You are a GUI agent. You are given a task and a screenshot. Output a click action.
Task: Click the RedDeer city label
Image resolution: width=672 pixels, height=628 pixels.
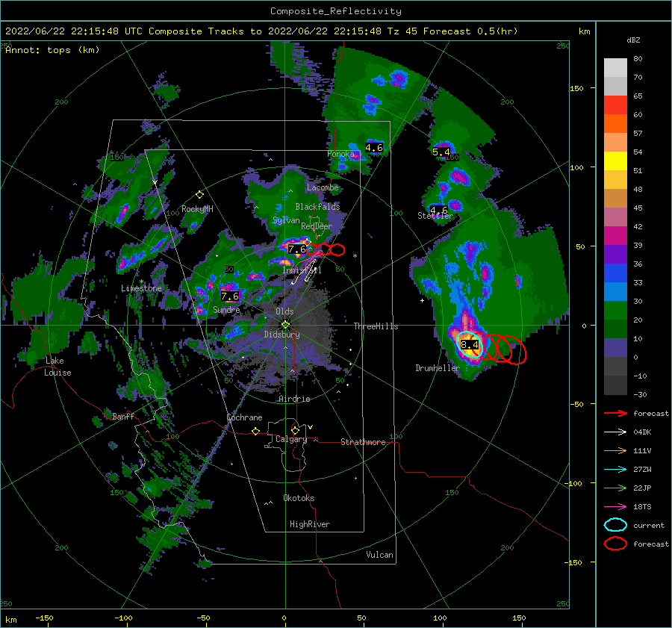317,226
